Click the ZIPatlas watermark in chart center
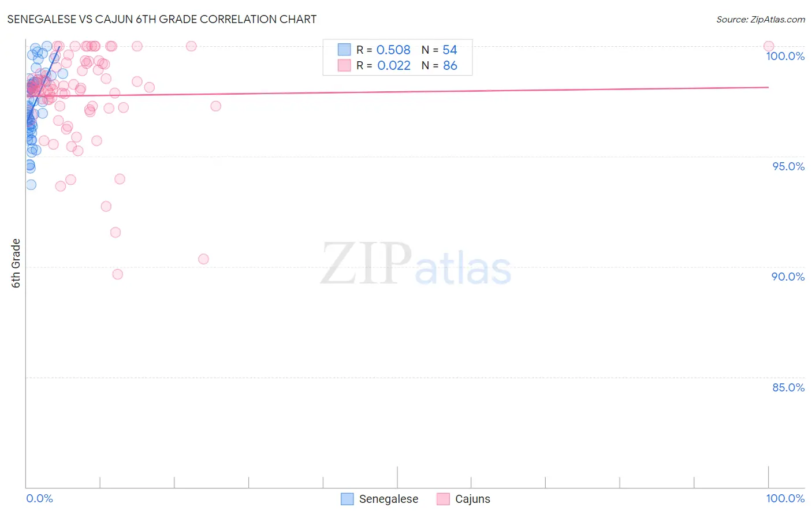 pos(416,264)
